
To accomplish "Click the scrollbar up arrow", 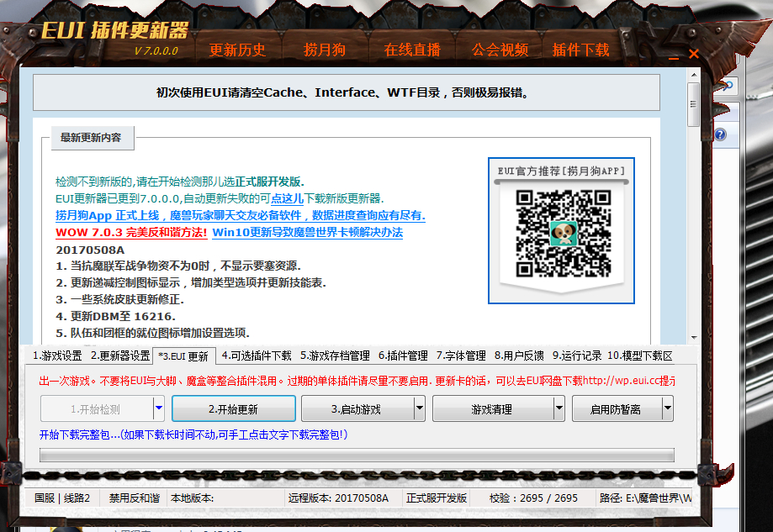I will [x=694, y=75].
